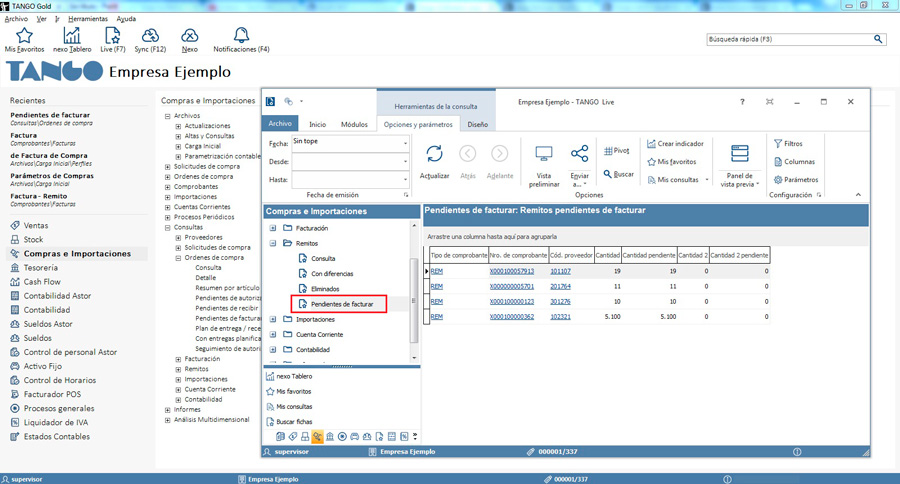Image resolution: width=900 pixels, height=484 pixels.
Task: Open Archivo menu in main menu bar
Action: (16, 19)
